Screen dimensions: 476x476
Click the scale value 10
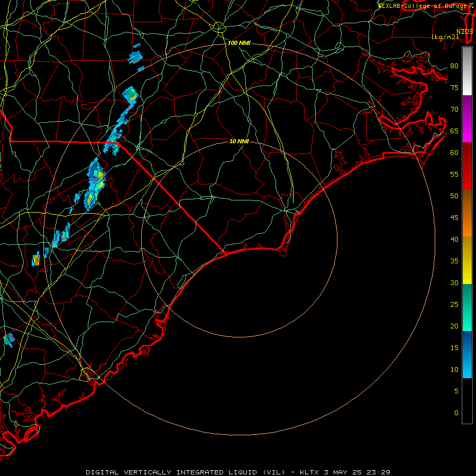click(454, 370)
